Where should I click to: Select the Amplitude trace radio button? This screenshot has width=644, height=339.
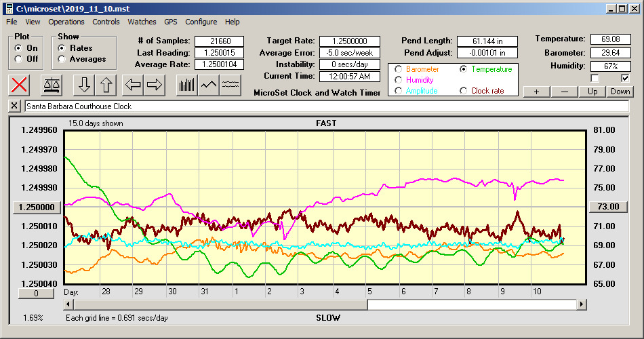pos(398,91)
